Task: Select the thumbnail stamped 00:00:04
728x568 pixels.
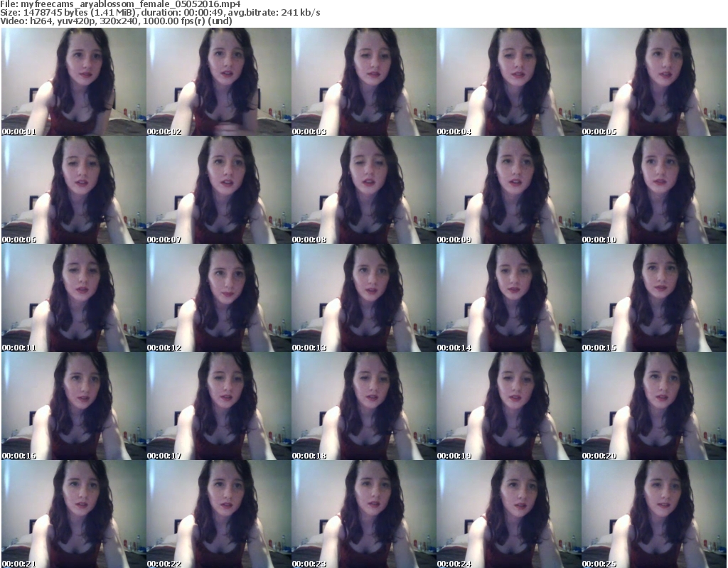Action: [509, 82]
